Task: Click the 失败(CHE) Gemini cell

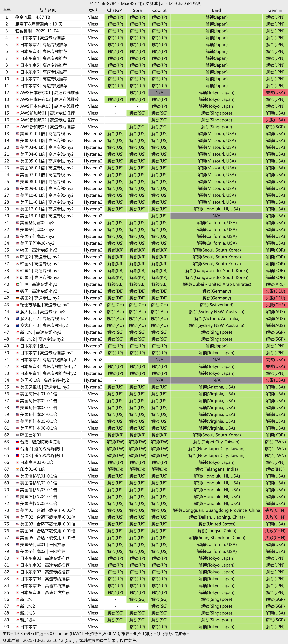Action: pyautogui.click(x=275, y=305)
